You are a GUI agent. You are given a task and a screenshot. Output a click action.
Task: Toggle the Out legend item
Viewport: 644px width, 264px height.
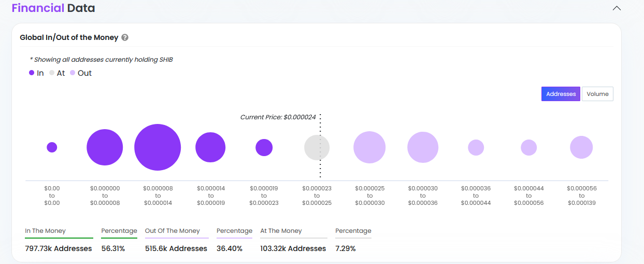[81, 73]
